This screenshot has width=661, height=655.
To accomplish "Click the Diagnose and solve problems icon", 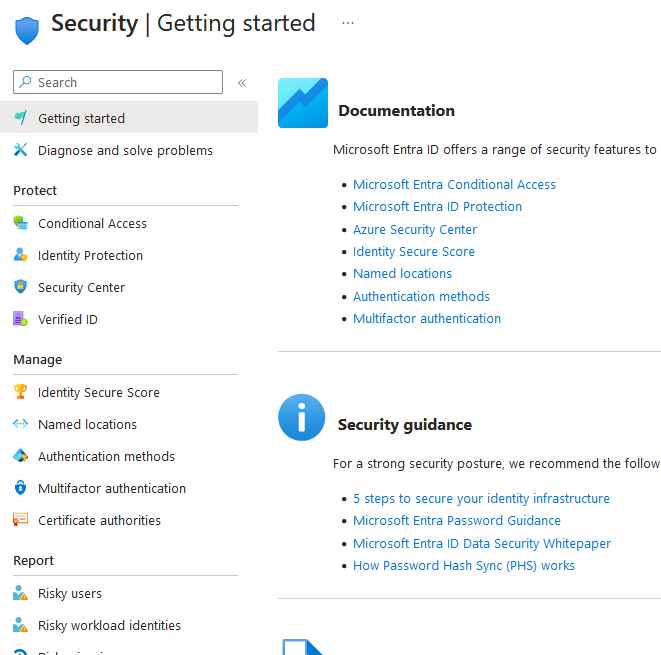I will click(20, 150).
